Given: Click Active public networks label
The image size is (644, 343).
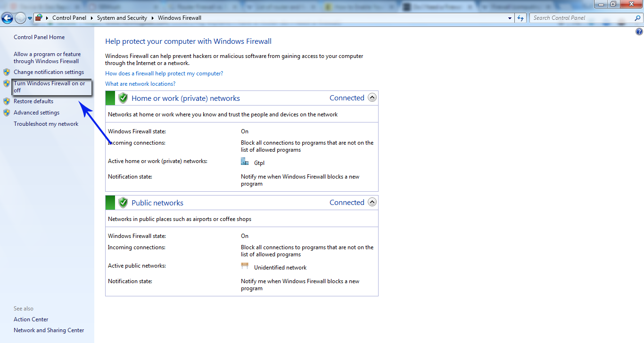Looking at the screenshot, I should coord(137,266).
